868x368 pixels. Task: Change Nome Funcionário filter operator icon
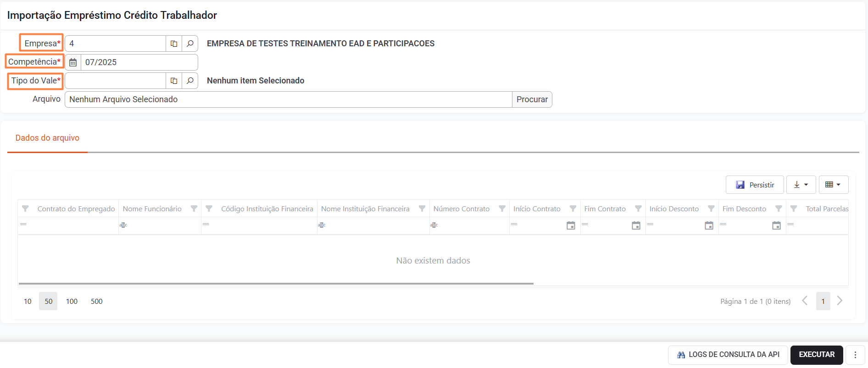[x=123, y=225]
